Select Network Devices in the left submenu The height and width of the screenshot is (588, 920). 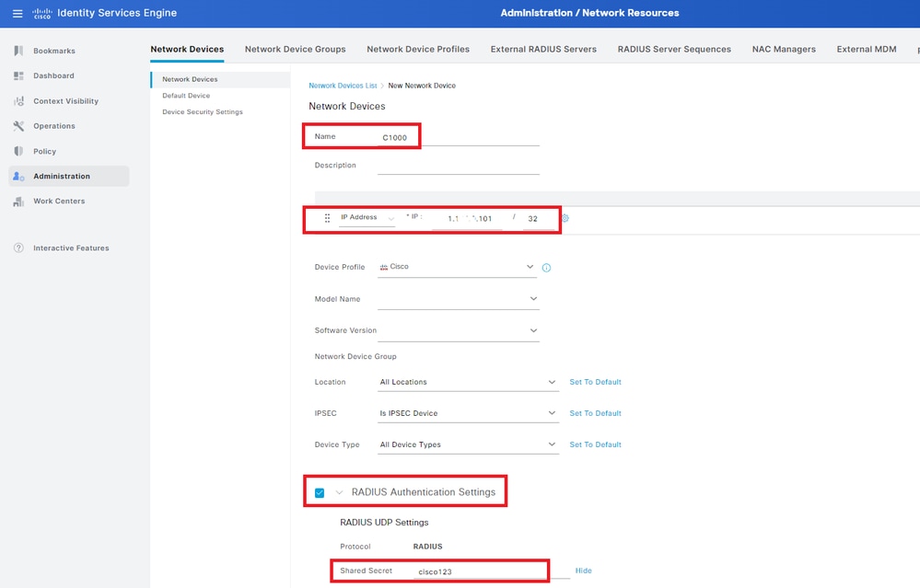(x=220, y=79)
